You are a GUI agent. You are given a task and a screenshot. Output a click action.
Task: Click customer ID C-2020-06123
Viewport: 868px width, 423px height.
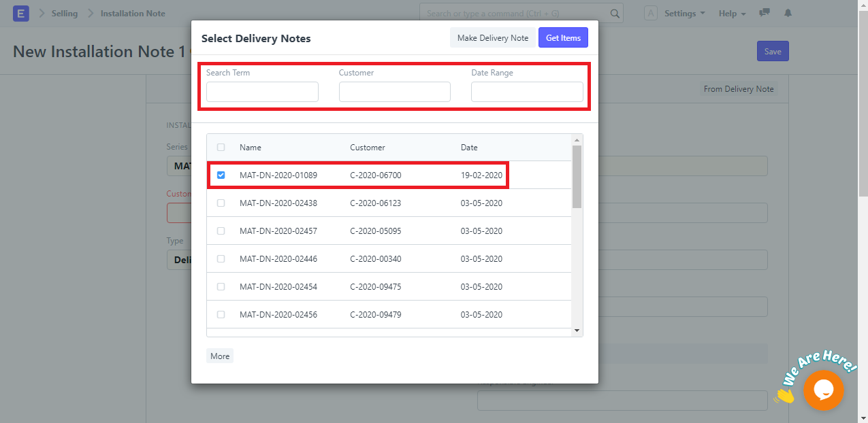376,203
